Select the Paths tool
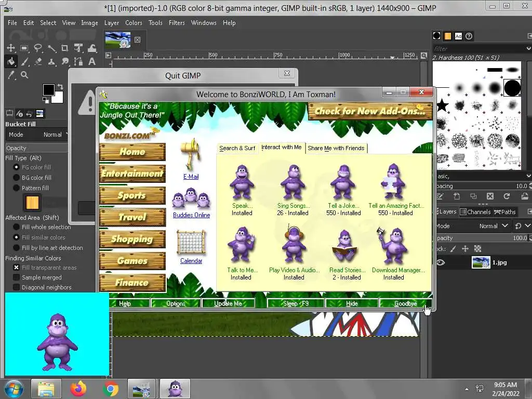The width and height of the screenshot is (532, 399). click(78, 61)
